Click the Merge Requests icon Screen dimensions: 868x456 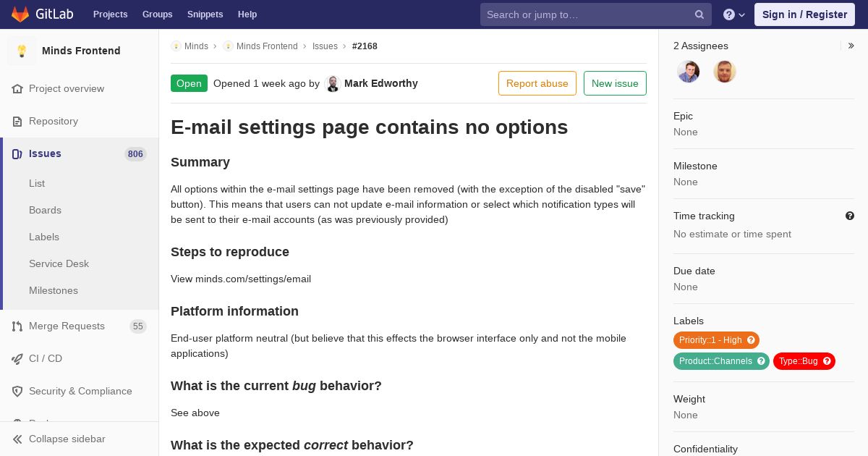17,326
